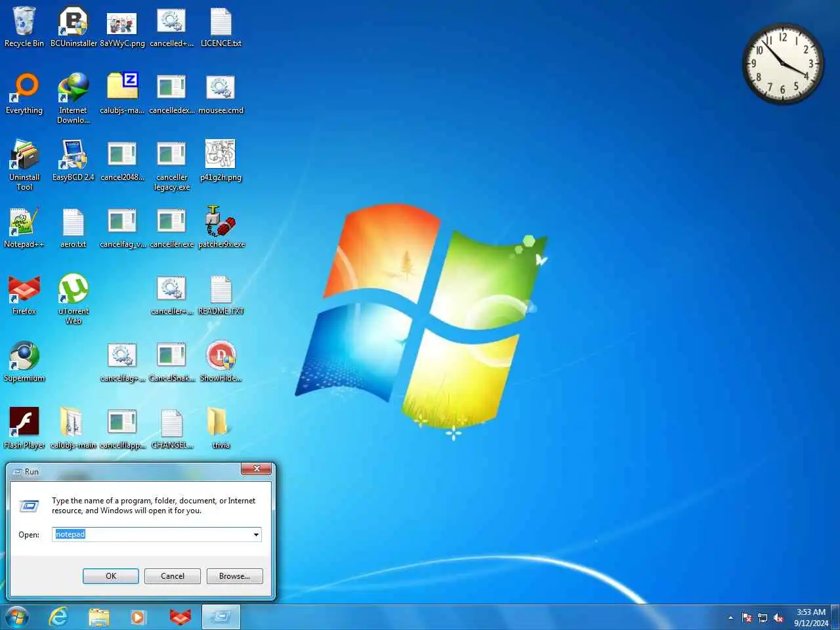This screenshot has height=630, width=840.
Task: Show hidden tray icons arrow
Action: tap(730, 618)
